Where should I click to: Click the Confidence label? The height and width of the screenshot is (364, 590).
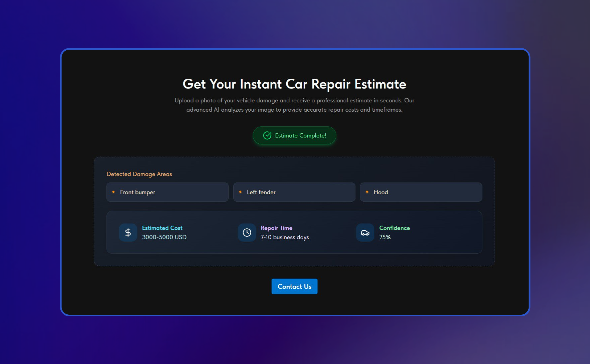[x=394, y=228]
